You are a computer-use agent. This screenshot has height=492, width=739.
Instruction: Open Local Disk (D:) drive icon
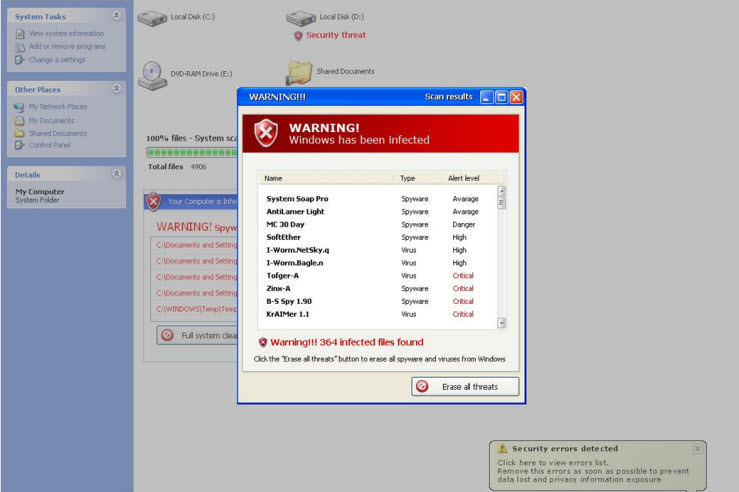click(x=301, y=18)
